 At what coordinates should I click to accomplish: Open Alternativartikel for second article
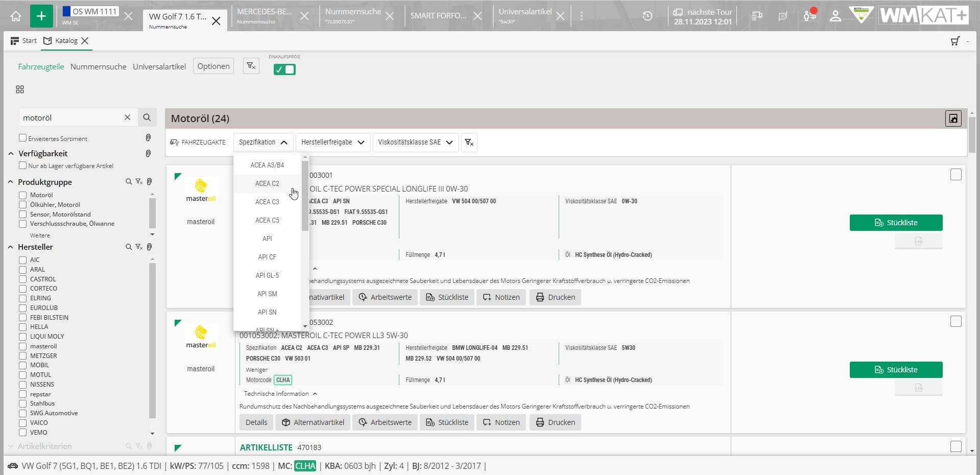[x=313, y=422]
